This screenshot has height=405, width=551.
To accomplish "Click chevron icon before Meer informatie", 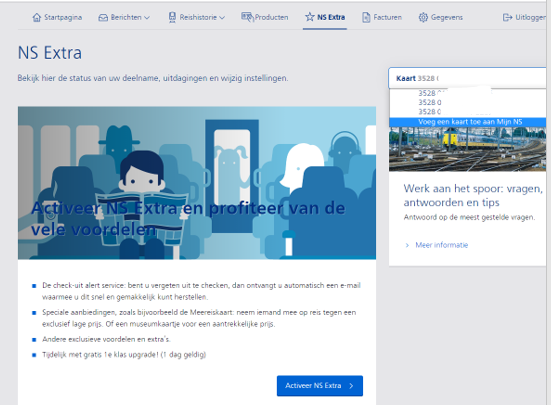I will (x=407, y=245).
